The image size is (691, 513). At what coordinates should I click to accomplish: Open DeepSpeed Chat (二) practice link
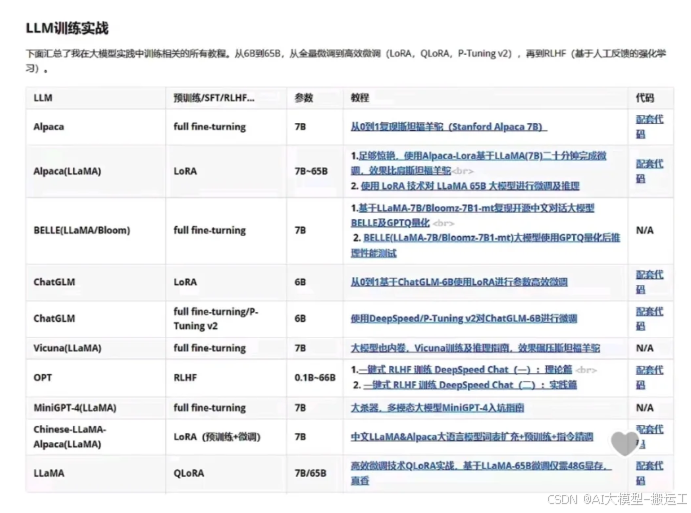[470, 385]
